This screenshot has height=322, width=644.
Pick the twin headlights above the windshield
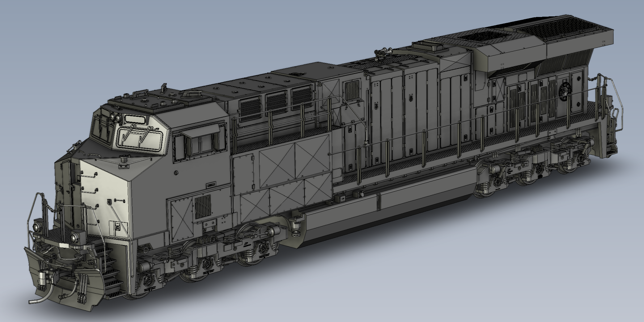tap(115, 117)
